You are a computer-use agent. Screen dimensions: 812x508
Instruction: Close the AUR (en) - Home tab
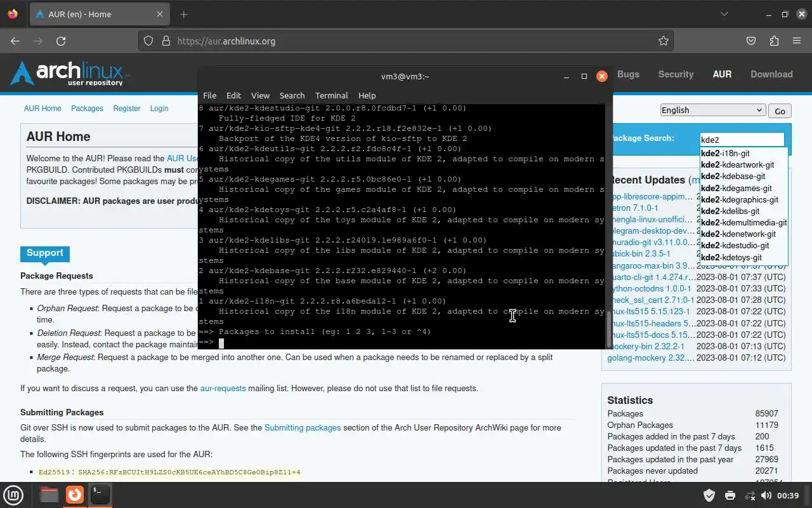pos(160,14)
